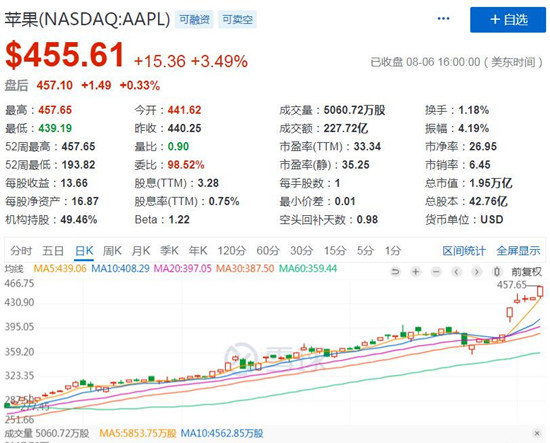
Task: Click the 均线 label
Action: [x=14, y=269]
